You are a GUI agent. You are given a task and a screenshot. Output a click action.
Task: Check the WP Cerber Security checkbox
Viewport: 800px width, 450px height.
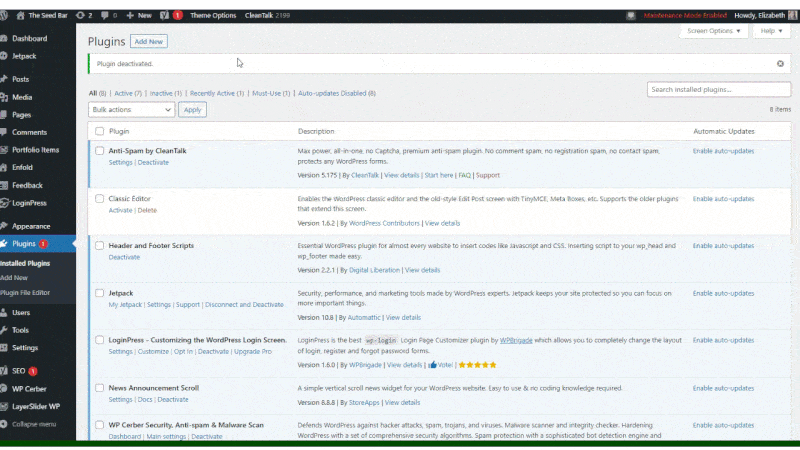(99, 424)
